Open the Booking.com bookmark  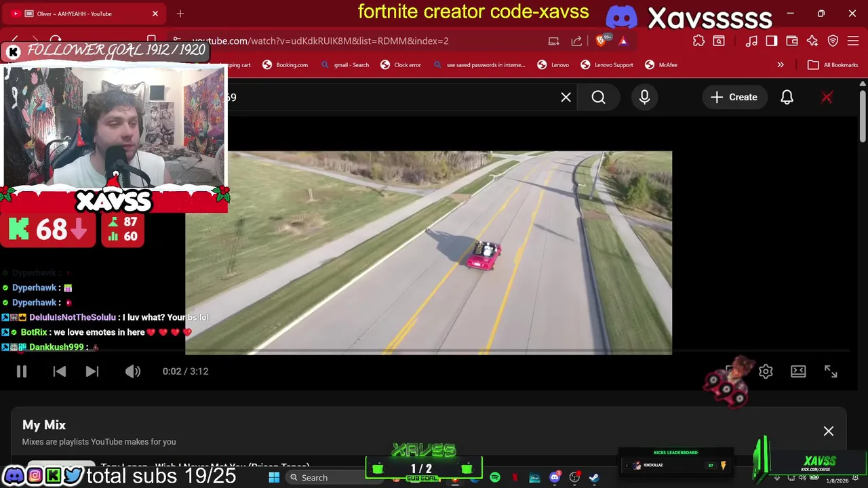pyautogui.click(x=285, y=65)
